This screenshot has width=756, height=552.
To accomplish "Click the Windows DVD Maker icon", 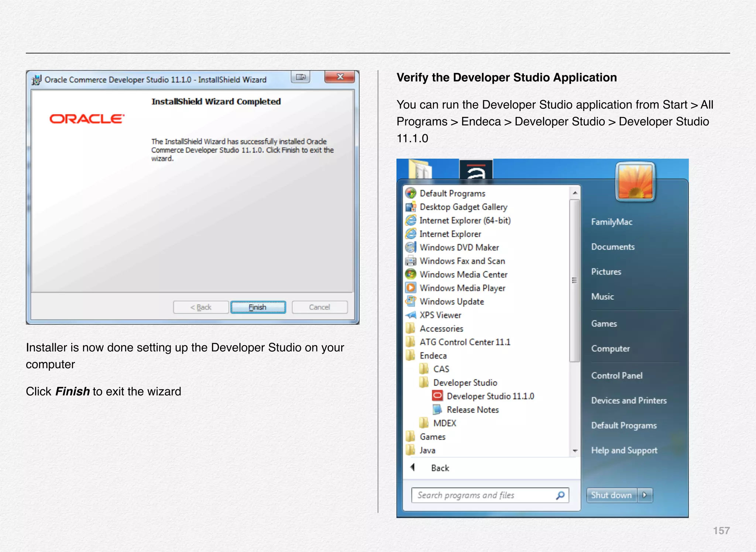I will [x=410, y=247].
